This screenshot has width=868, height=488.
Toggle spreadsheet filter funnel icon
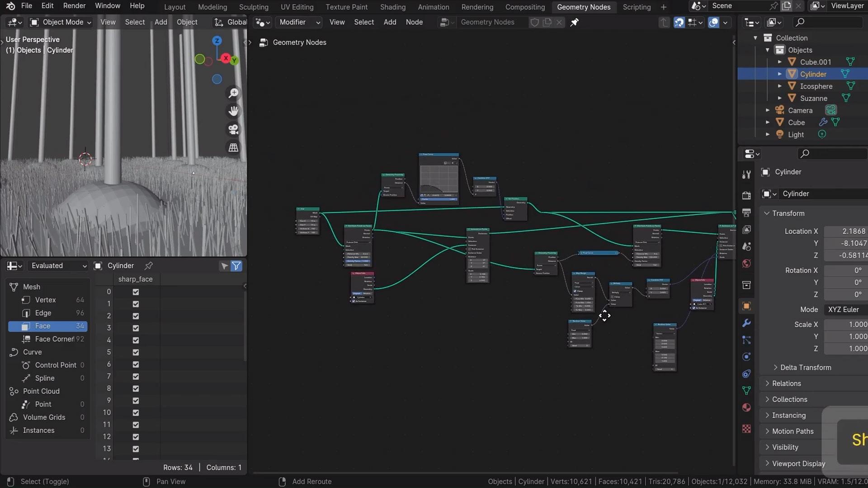(x=236, y=266)
